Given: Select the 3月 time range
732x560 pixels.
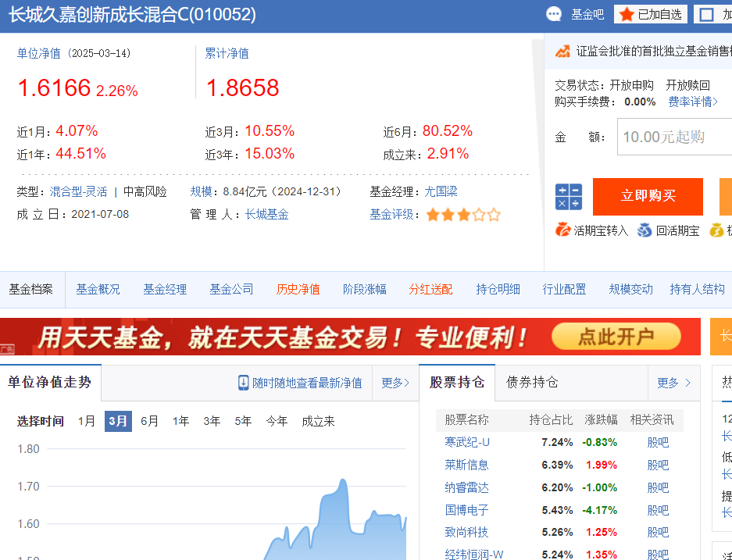Looking at the screenshot, I should pos(118,422).
